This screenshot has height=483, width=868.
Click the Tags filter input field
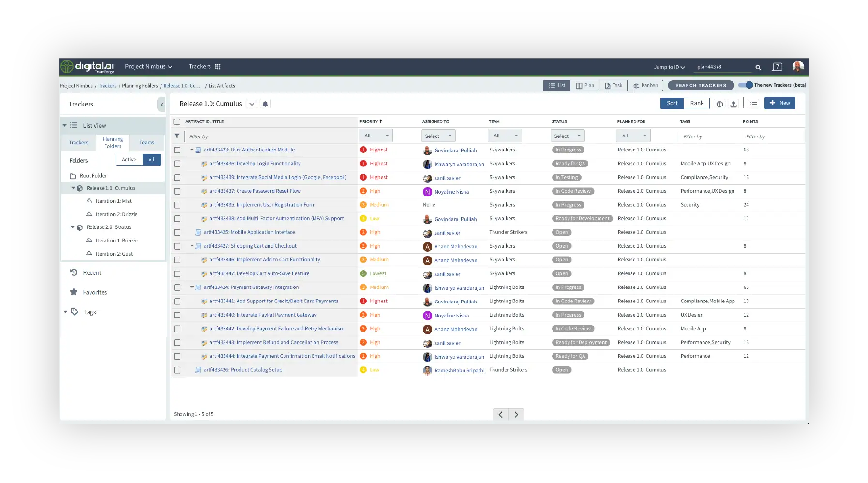click(708, 136)
